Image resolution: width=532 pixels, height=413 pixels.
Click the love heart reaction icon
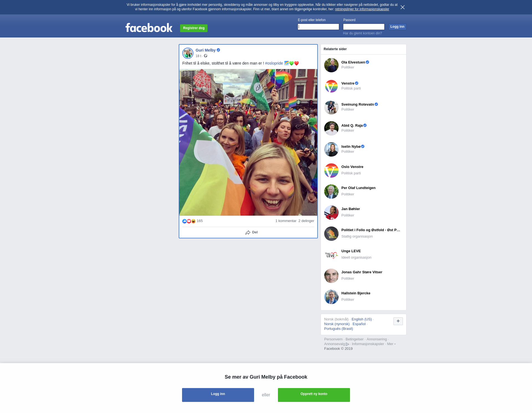pos(189,221)
